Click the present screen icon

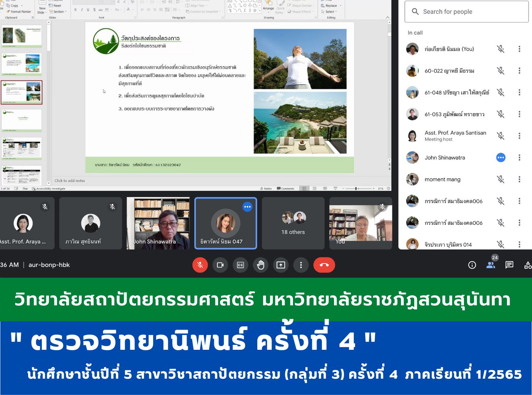pos(281,265)
